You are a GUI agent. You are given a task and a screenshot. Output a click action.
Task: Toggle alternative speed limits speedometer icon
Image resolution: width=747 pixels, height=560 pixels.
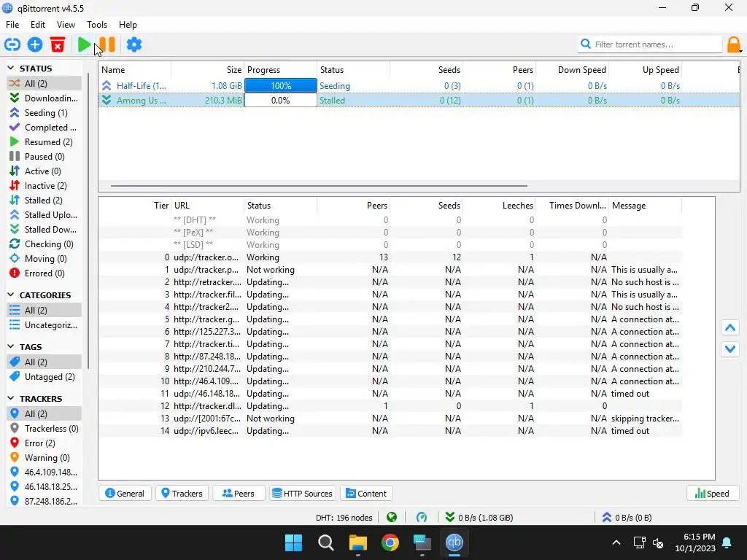point(422,517)
